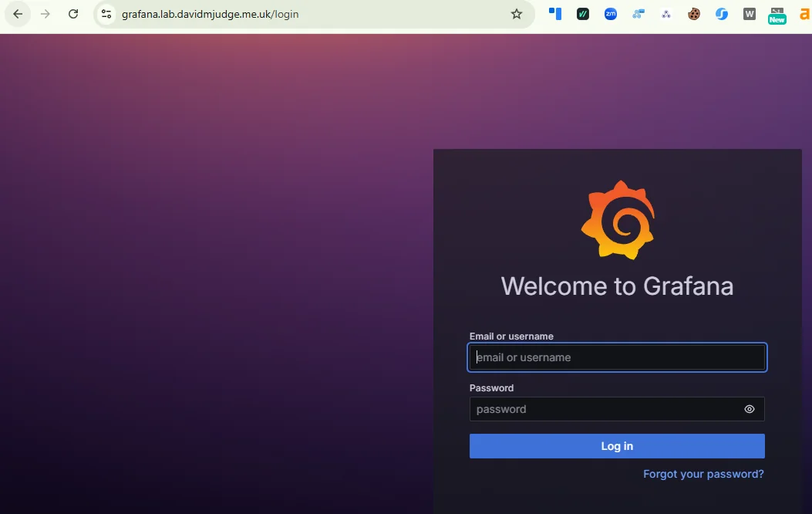Open the extension with the 'New' badge
812x514 pixels.
click(777, 15)
